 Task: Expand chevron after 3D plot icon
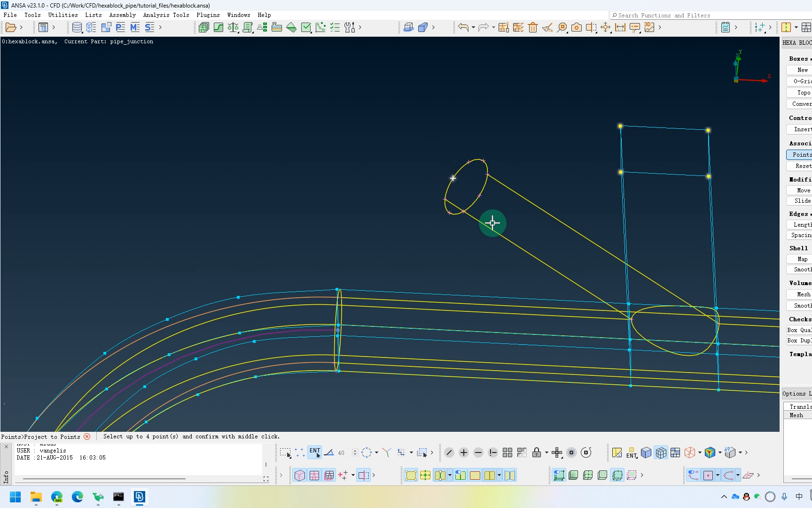pos(660,27)
